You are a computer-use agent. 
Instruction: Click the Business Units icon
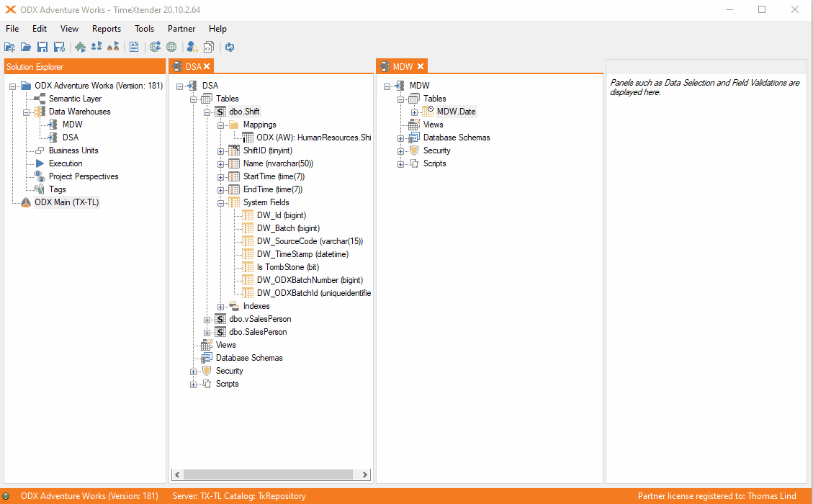[40, 150]
